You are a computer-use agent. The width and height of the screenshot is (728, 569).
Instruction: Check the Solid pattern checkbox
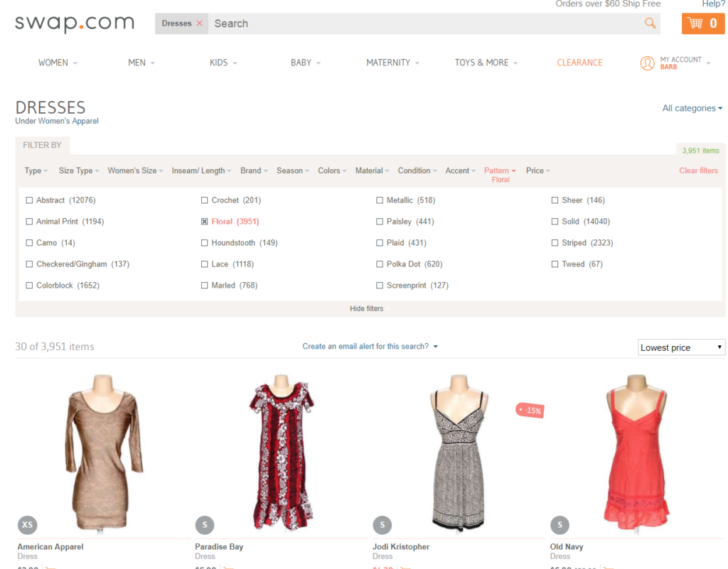555,222
